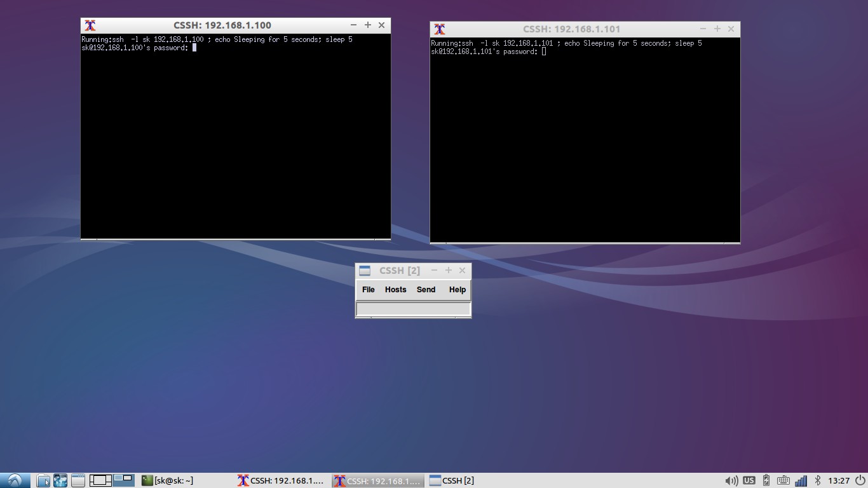This screenshot has width=868, height=488.
Task: Open the Send menu in CSSH [2]
Action: (x=426, y=290)
